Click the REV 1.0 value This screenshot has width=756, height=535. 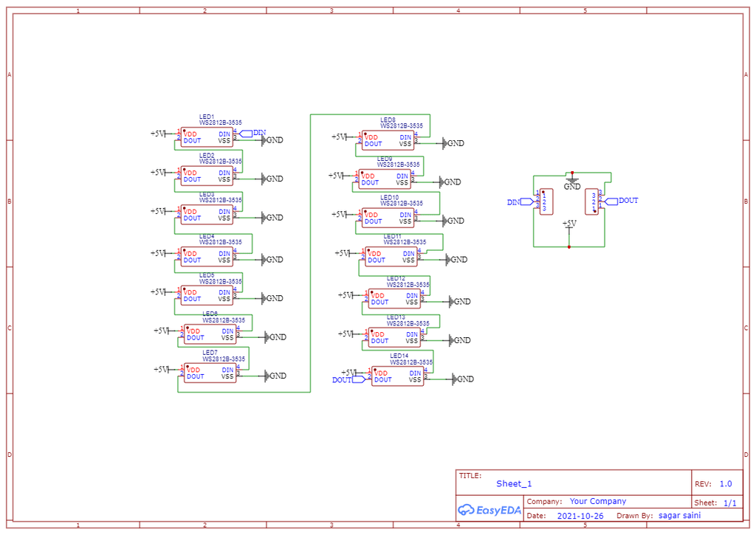tap(726, 484)
